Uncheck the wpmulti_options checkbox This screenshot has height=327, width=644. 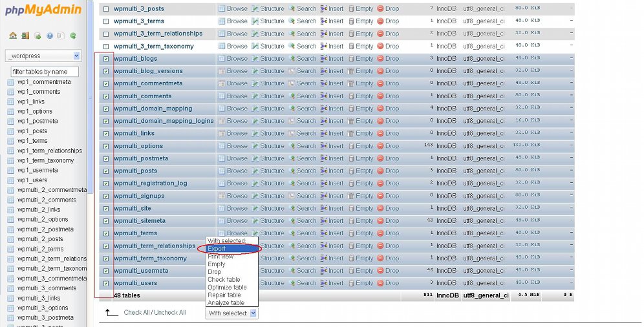pyautogui.click(x=106, y=146)
